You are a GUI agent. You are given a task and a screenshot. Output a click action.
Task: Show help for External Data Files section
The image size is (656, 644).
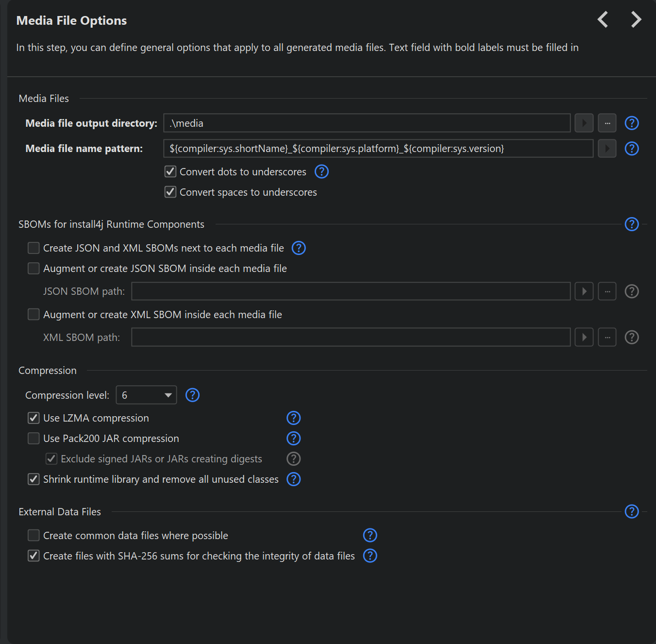[631, 511]
